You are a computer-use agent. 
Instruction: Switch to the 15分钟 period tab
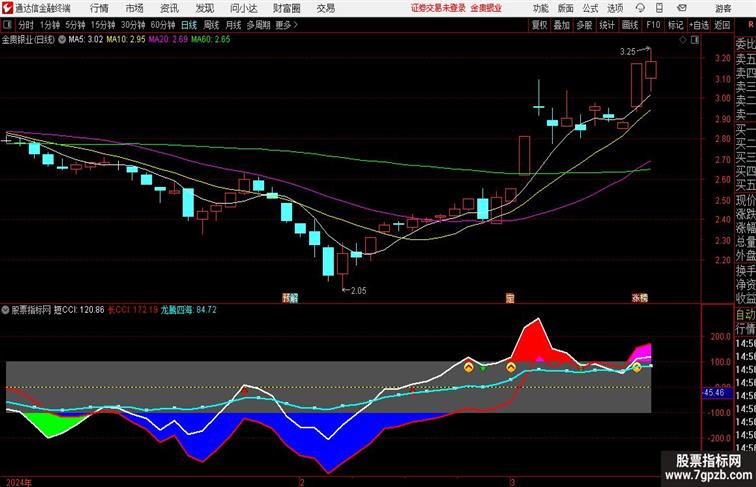[103, 25]
